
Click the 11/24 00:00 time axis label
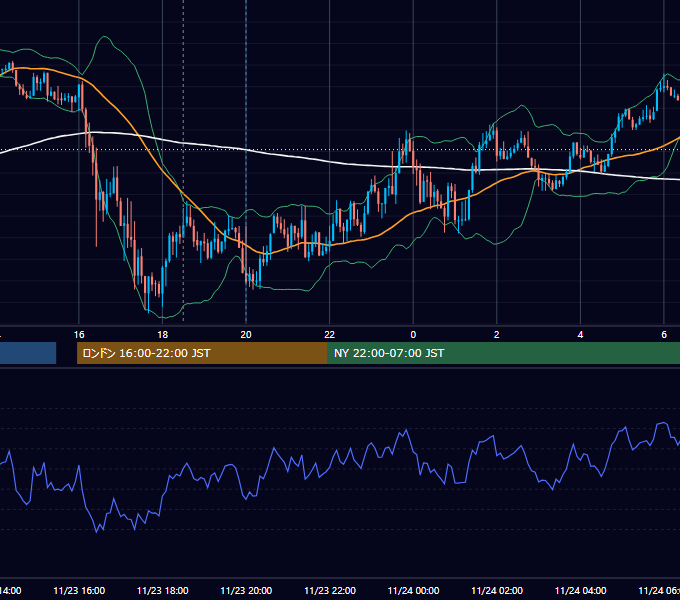point(413,590)
